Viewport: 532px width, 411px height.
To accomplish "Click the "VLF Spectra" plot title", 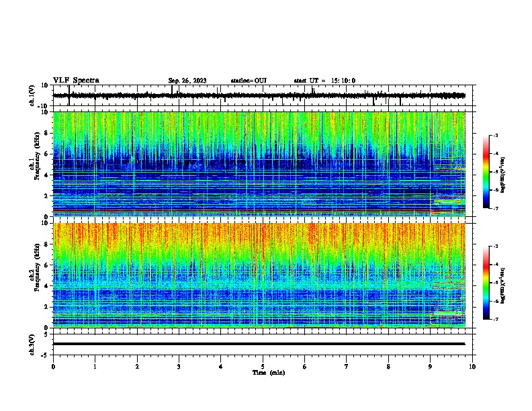I will (x=76, y=81).
